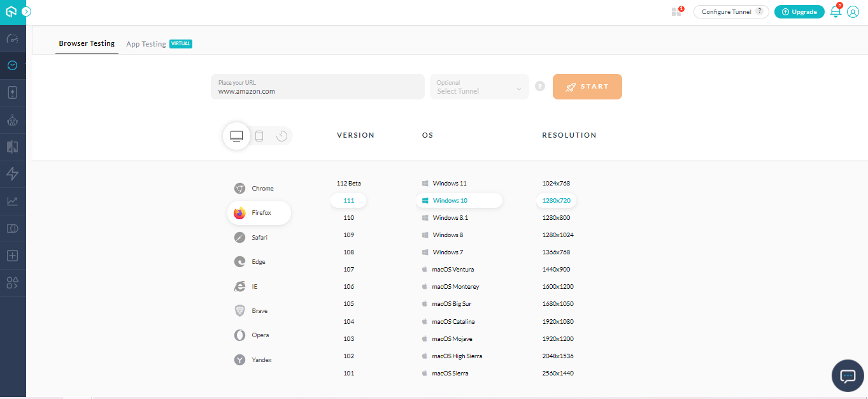Choose the Opera browser

click(x=252, y=335)
